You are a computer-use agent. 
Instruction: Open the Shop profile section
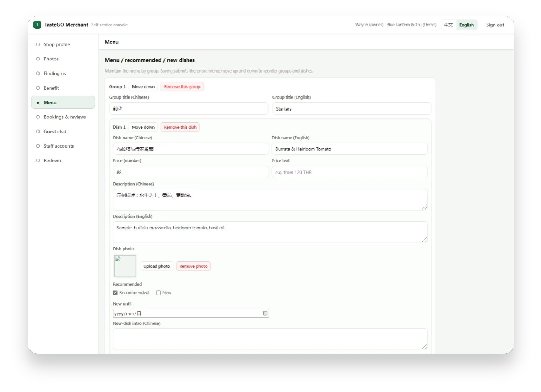click(x=63, y=44)
